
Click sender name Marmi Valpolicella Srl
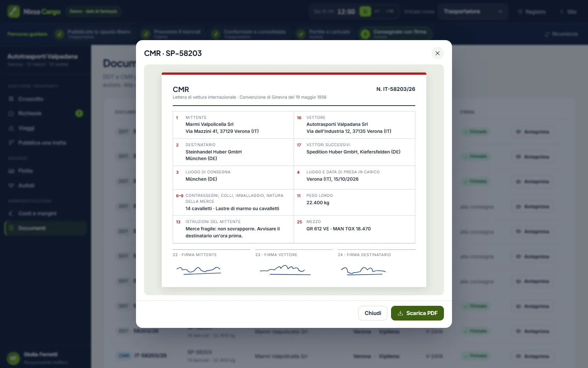(x=209, y=124)
